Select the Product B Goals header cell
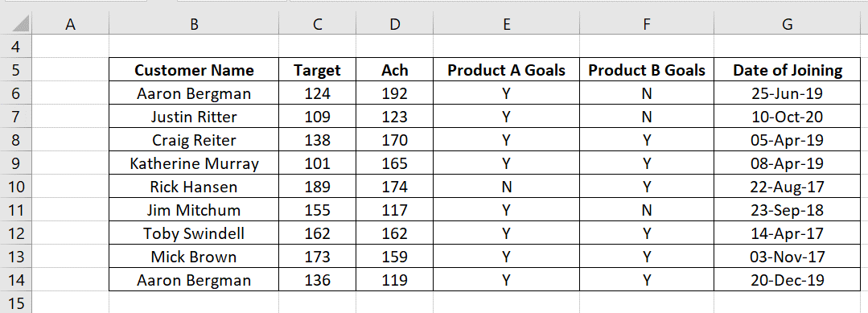The width and height of the screenshot is (868, 313). point(647,70)
